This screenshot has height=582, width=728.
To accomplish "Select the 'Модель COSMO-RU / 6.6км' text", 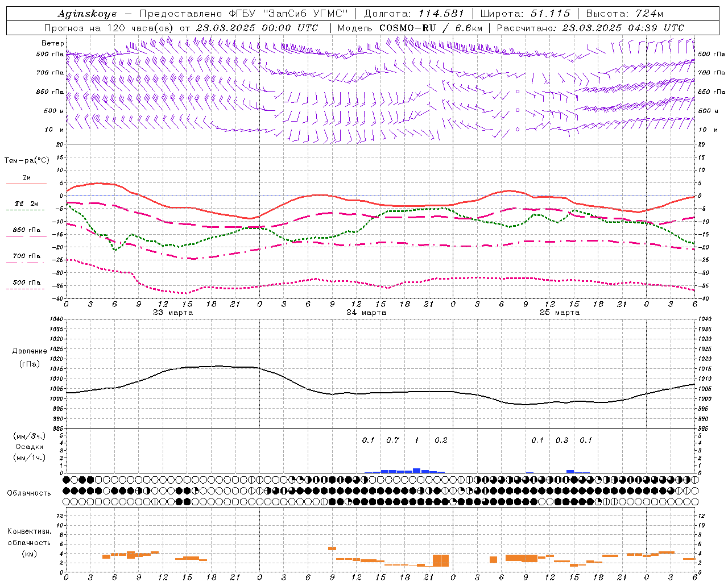I will coord(410,28).
